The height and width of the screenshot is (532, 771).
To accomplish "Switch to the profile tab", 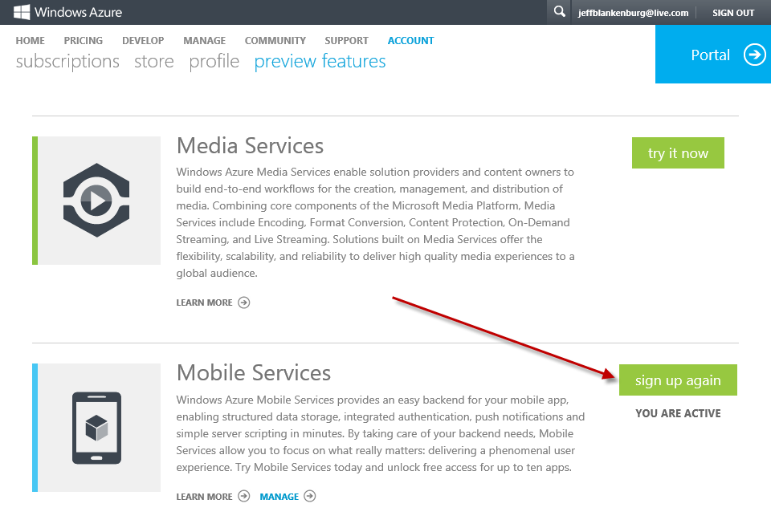I will tap(214, 62).
